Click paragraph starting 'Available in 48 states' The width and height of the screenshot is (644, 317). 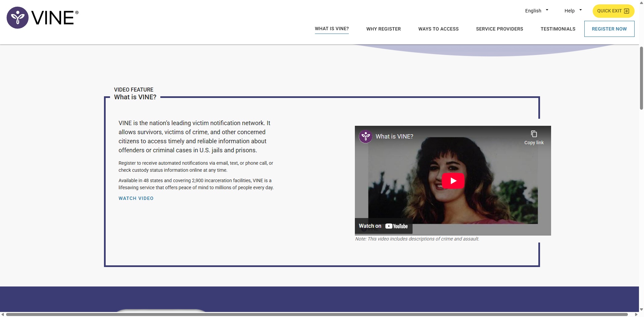(x=196, y=184)
